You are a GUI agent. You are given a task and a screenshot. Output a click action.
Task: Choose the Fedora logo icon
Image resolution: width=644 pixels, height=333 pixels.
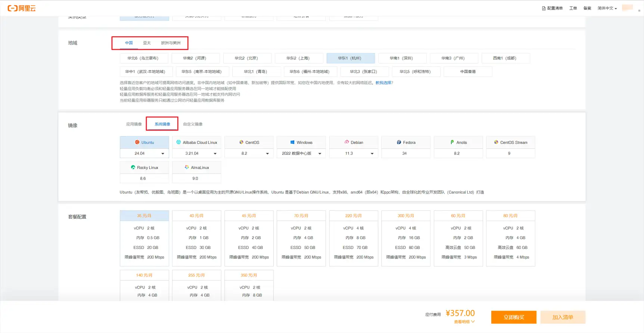399,142
